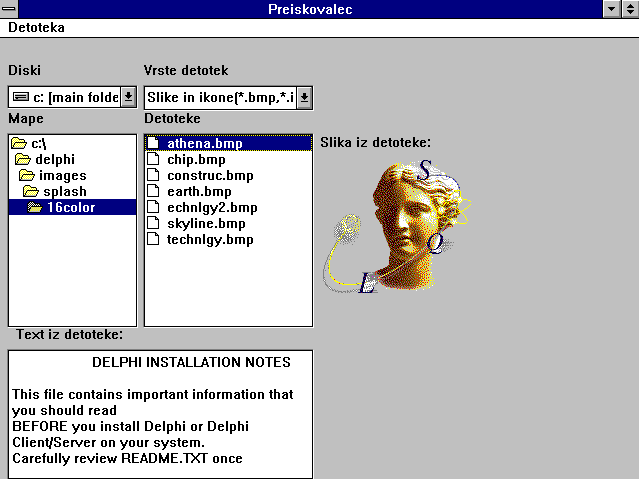Open the Detoteka menu
This screenshot has height=479, width=639.
[x=36, y=27]
